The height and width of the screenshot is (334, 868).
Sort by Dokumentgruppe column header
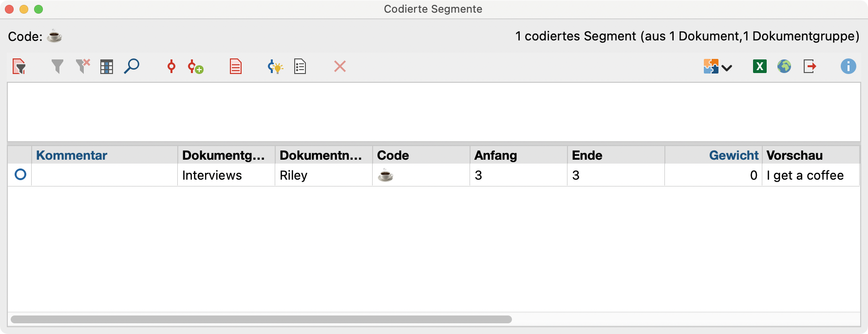tap(226, 155)
